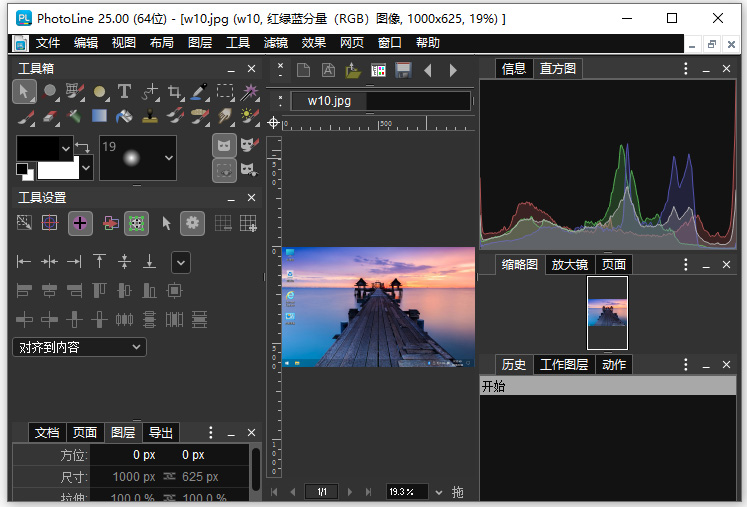The width and height of the screenshot is (747, 507).
Task: Click the open file folder icon
Action: (x=353, y=70)
